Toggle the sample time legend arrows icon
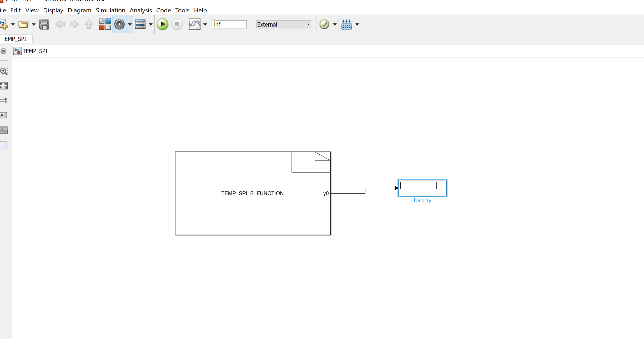 point(4,100)
